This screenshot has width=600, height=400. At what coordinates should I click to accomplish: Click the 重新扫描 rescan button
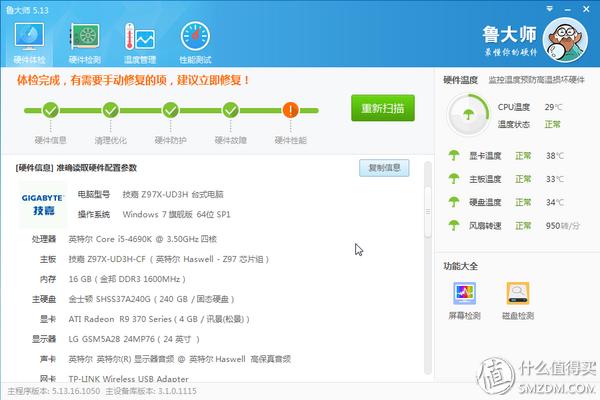(382, 109)
